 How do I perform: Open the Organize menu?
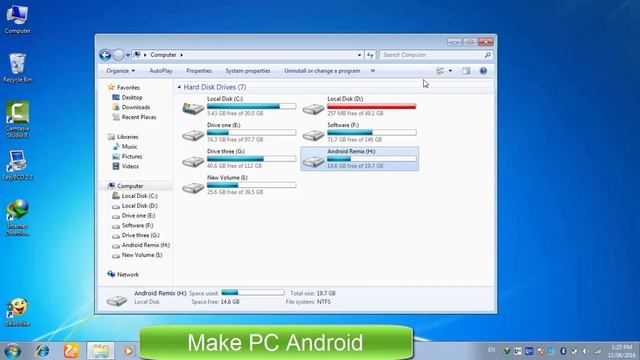[x=120, y=71]
